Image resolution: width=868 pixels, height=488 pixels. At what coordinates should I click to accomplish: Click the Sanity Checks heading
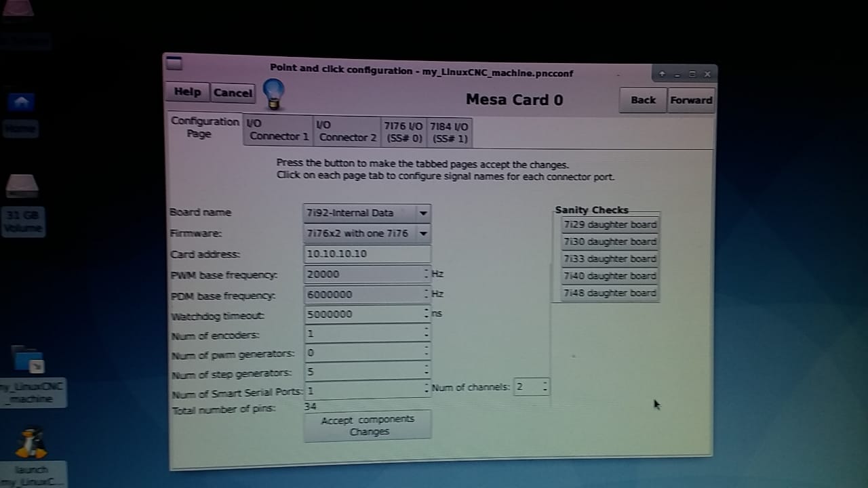click(x=591, y=210)
